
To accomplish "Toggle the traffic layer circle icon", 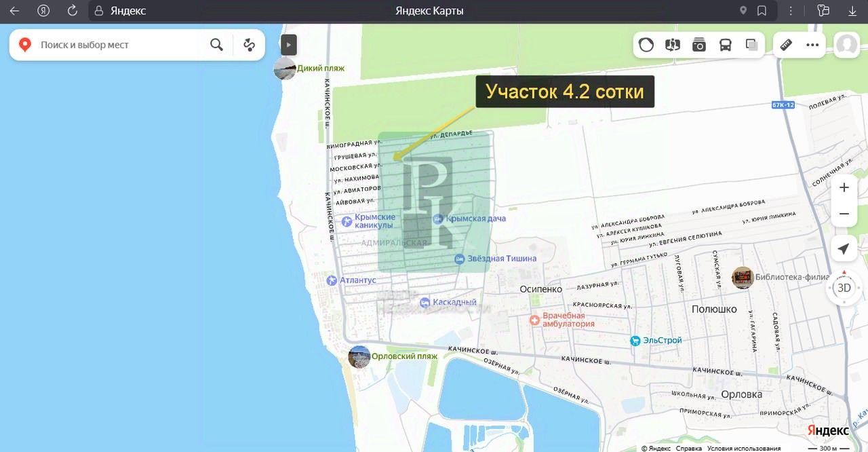I will click(646, 45).
